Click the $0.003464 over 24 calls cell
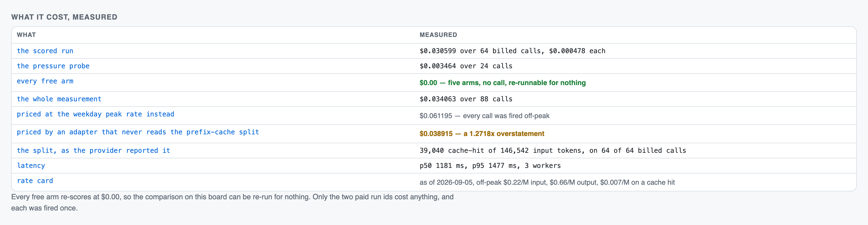 pyautogui.click(x=466, y=66)
